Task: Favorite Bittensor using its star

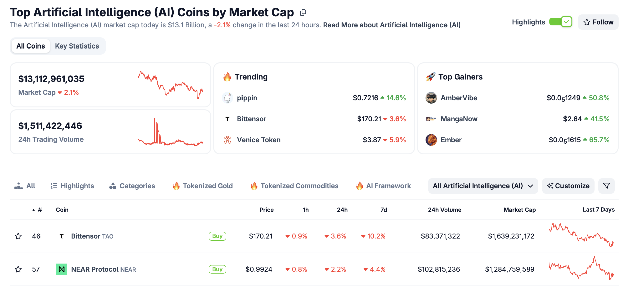Action: pyautogui.click(x=18, y=236)
